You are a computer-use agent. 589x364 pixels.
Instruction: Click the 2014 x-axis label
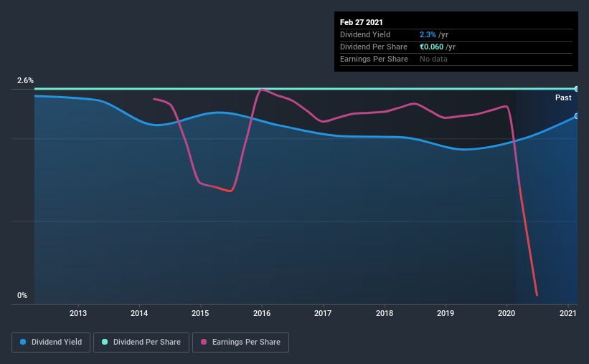139,313
